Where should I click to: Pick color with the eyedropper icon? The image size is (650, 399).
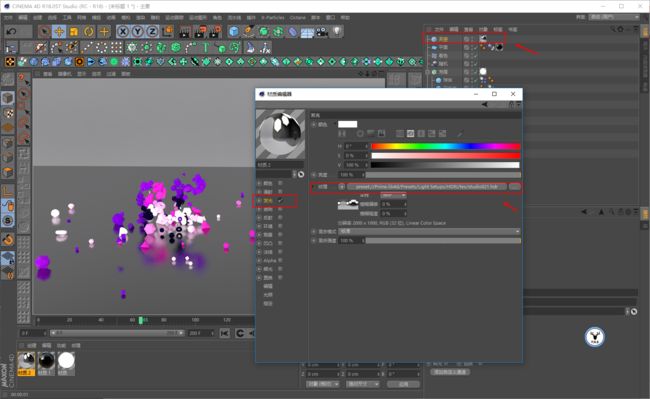(x=460, y=134)
